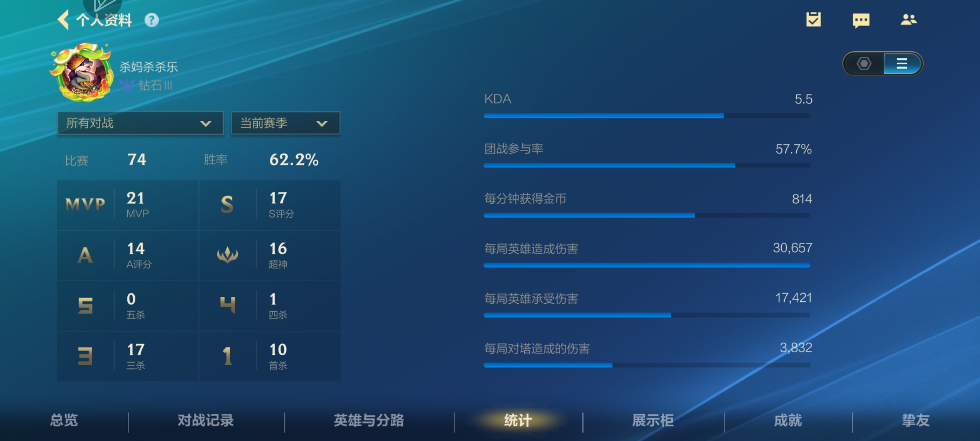Open the checklist tasks icon
This screenshot has width=980, height=441.
click(x=813, y=20)
